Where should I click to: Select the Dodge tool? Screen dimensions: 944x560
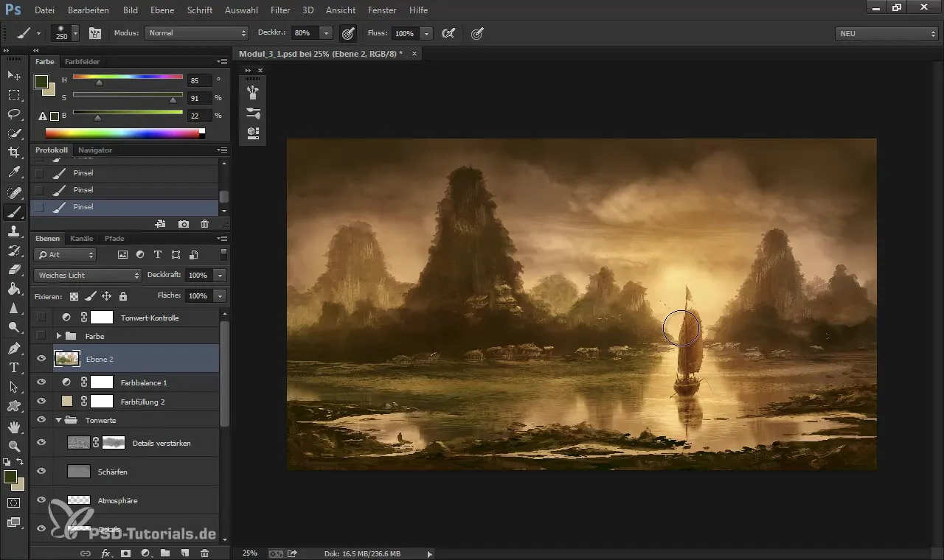point(13,328)
